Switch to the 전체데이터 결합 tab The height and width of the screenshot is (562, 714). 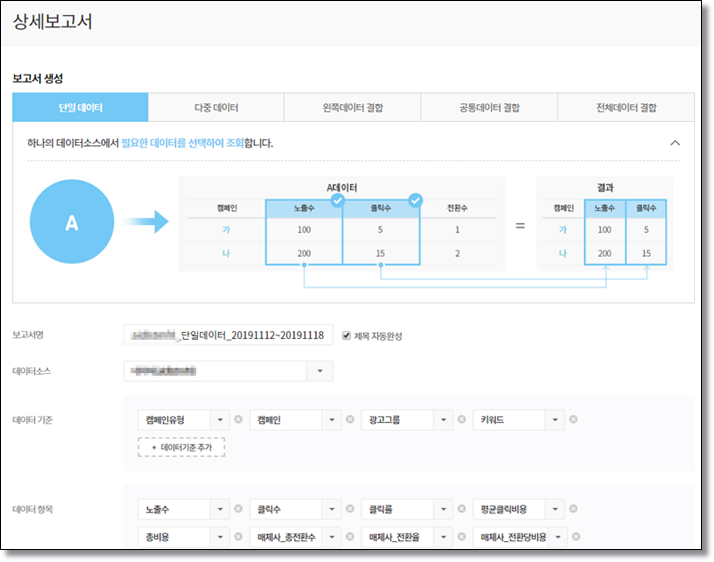tap(626, 107)
